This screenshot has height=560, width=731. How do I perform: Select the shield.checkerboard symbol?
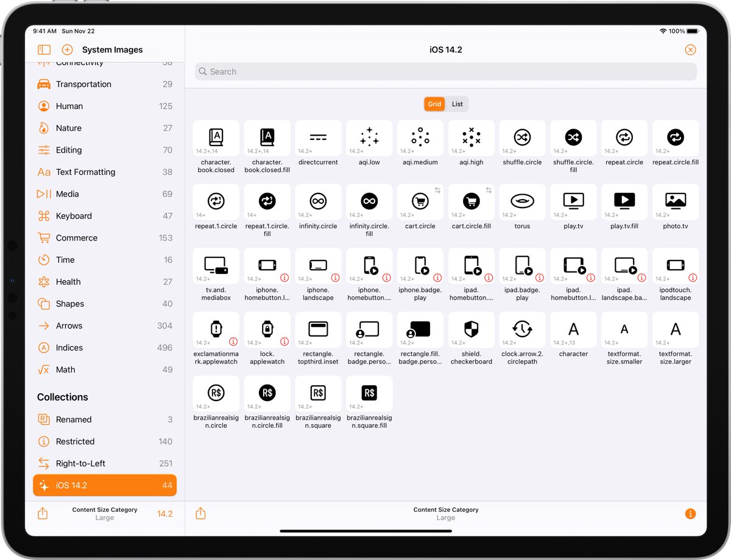[x=471, y=329]
